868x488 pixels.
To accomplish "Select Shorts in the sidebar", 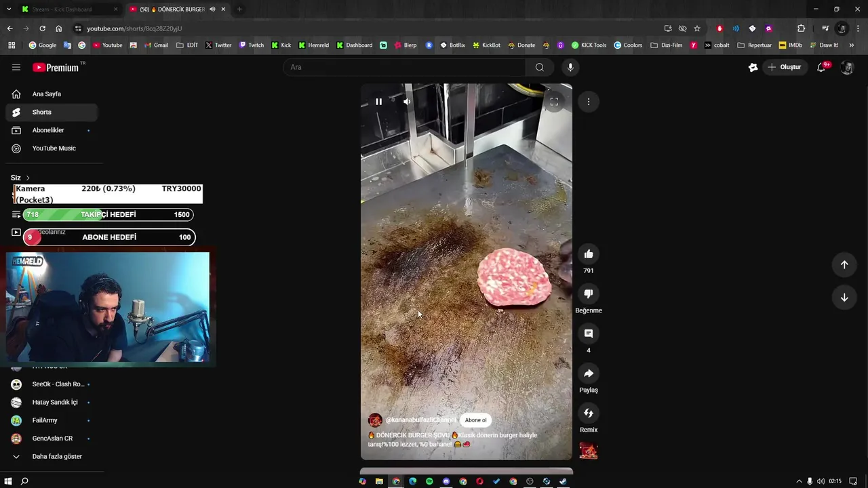I will click(51, 112).
